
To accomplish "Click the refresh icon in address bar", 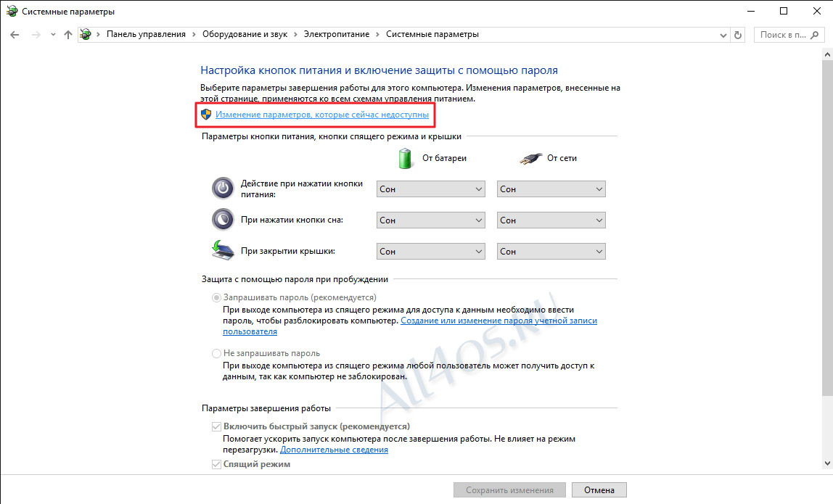I will (x=737, y=35).
